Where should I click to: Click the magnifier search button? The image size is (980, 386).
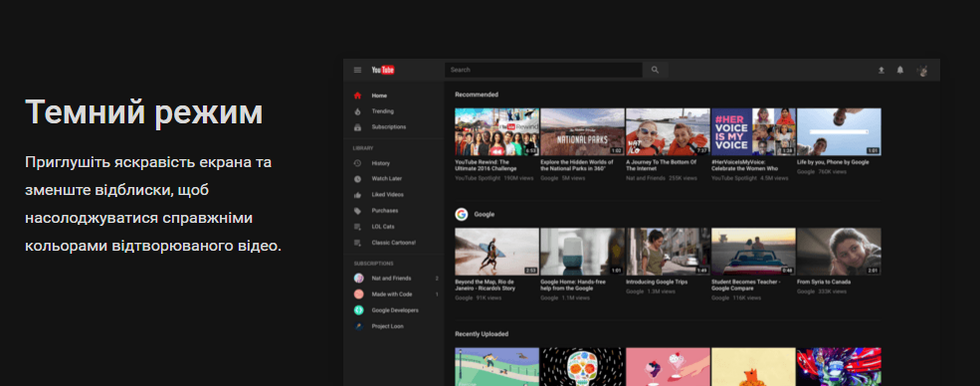(655, 70)
